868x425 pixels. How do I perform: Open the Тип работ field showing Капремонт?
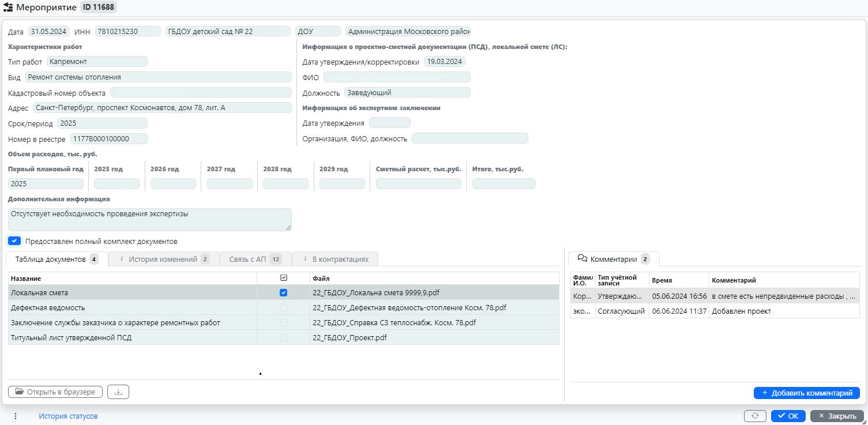[x=97, y=61]
